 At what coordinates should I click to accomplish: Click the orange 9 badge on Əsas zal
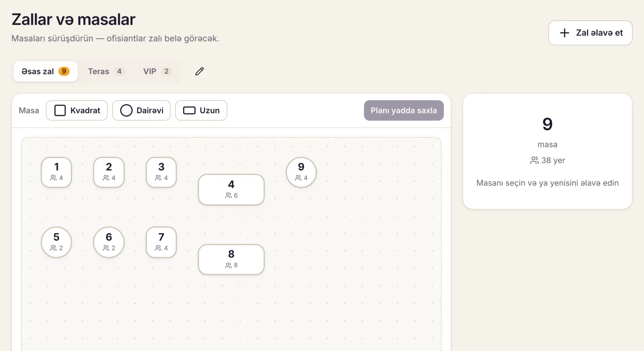[64, 71]
